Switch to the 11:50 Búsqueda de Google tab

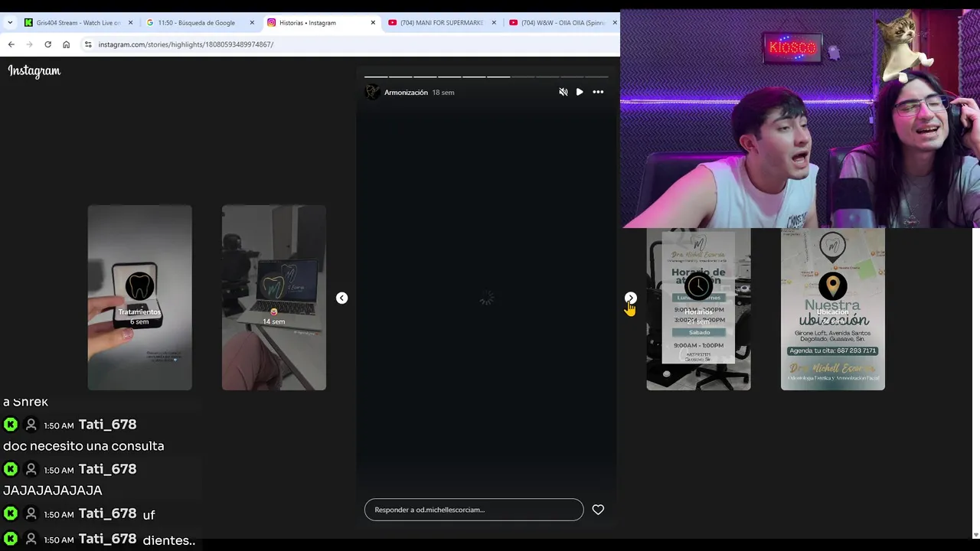pos(196,23)
